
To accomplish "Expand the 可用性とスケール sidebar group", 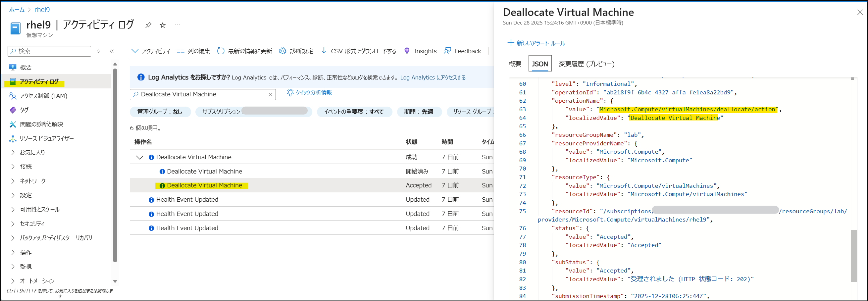I will 13,210.
